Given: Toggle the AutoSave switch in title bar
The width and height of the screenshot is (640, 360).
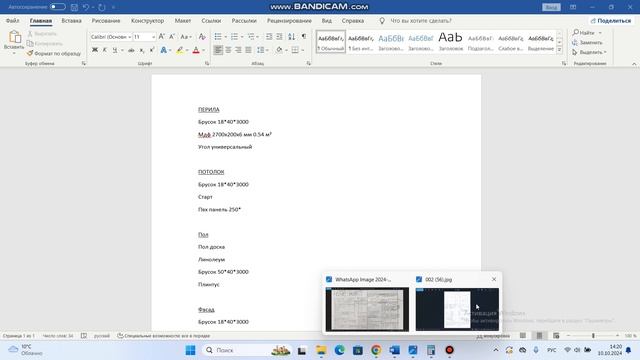Looking at the screenshot, I should 58,7.
